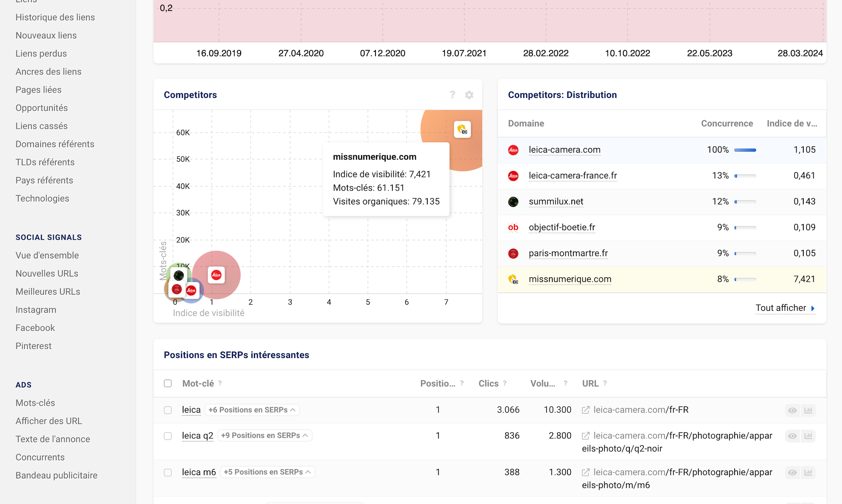Check the box for keyword leica q2
This screenshot has width=842, height=504.
[x=168, y=436]
